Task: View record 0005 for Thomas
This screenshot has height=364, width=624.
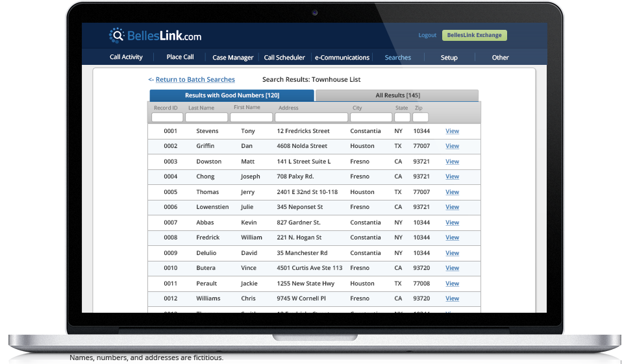Action: pos(452,192)
